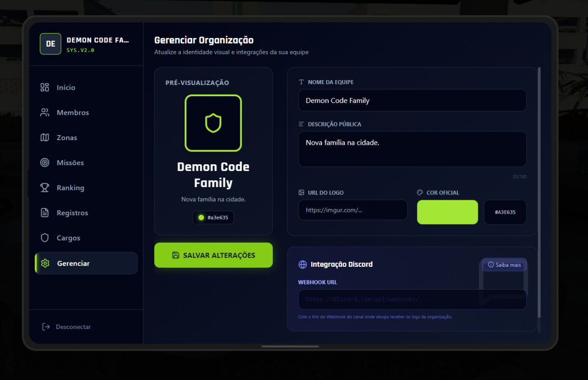Click the Registros document icon
This screenshot has width=588, height=380.
[45, 213]
